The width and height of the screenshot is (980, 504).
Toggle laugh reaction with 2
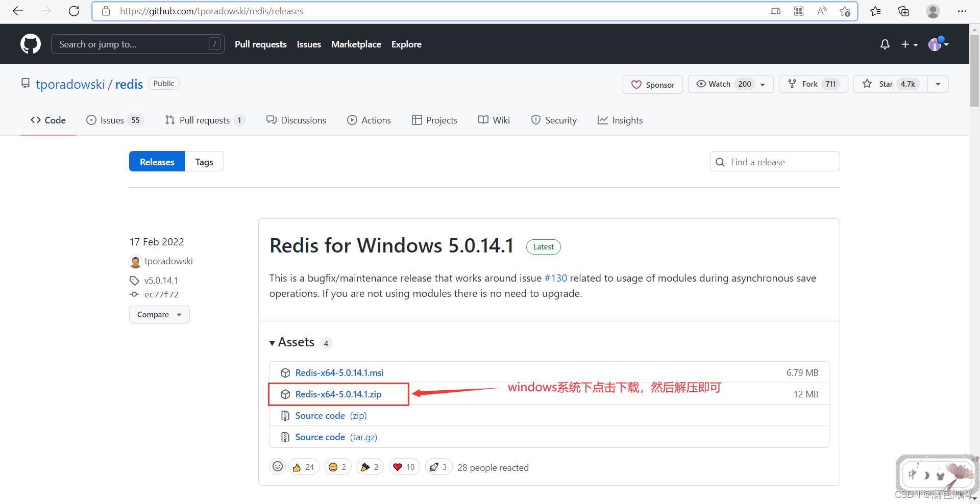pyautogui.click(x=338, y=467)
